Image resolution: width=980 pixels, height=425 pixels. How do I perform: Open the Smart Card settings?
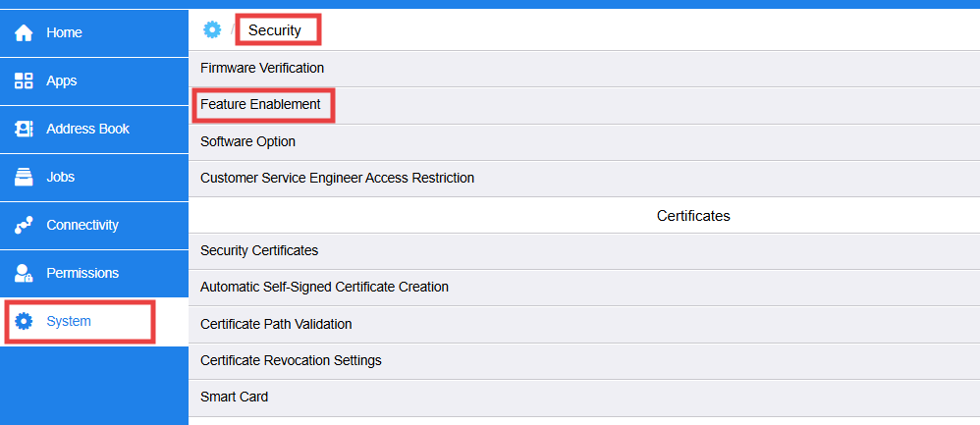234,398
